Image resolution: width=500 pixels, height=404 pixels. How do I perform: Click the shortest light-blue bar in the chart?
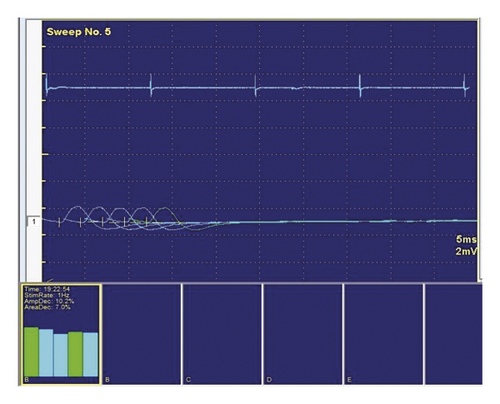pos(61,355)
